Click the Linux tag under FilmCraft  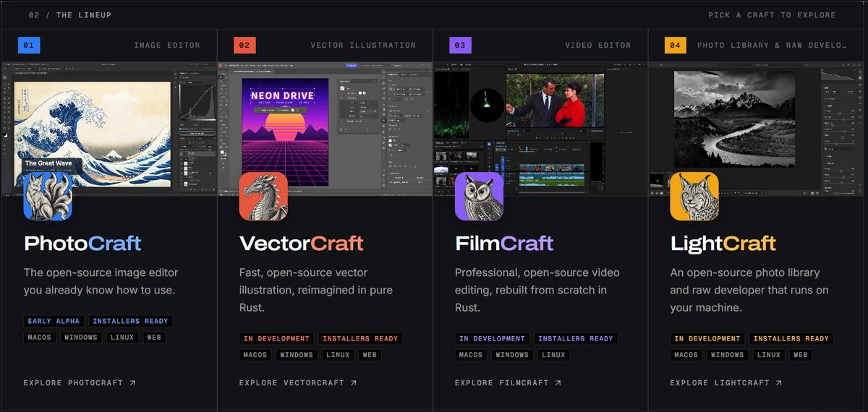coord(553,355)
